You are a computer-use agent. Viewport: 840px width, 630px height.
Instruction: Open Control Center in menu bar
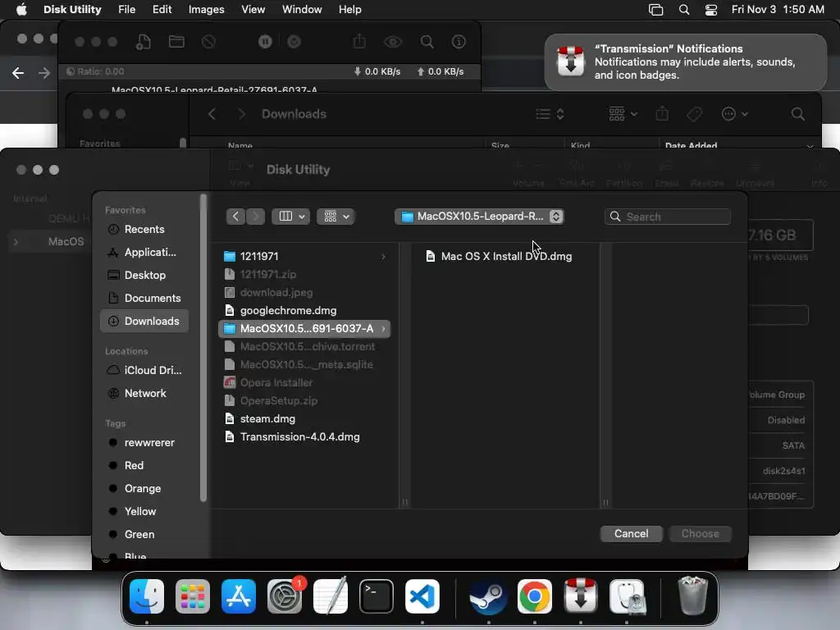[711, 10]
